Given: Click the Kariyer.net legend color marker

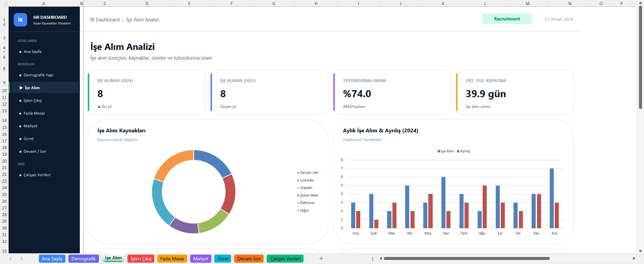Looking at the screenshot, I should [x=298, y=173].
